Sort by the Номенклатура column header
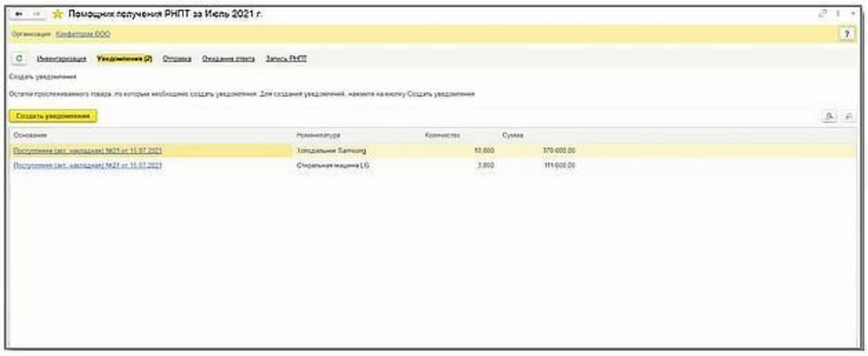The width and height of the screenshot is (868, 356). click(x=318, y=136)
